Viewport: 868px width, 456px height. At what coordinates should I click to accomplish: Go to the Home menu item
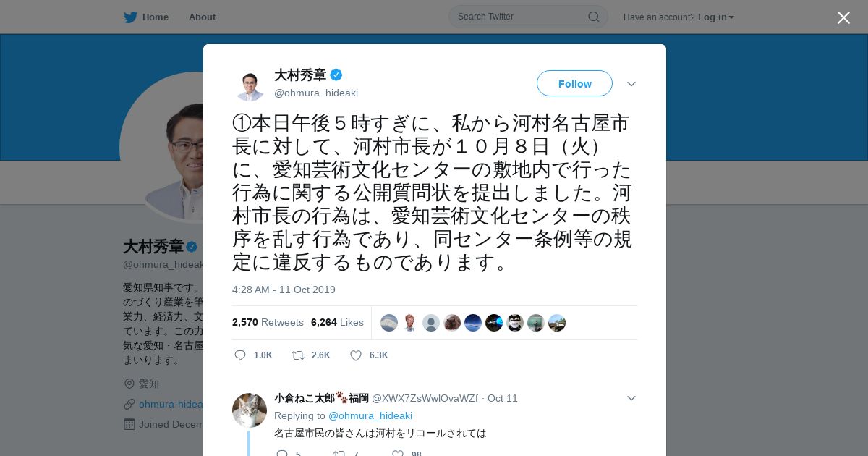(x=156, y=17)
